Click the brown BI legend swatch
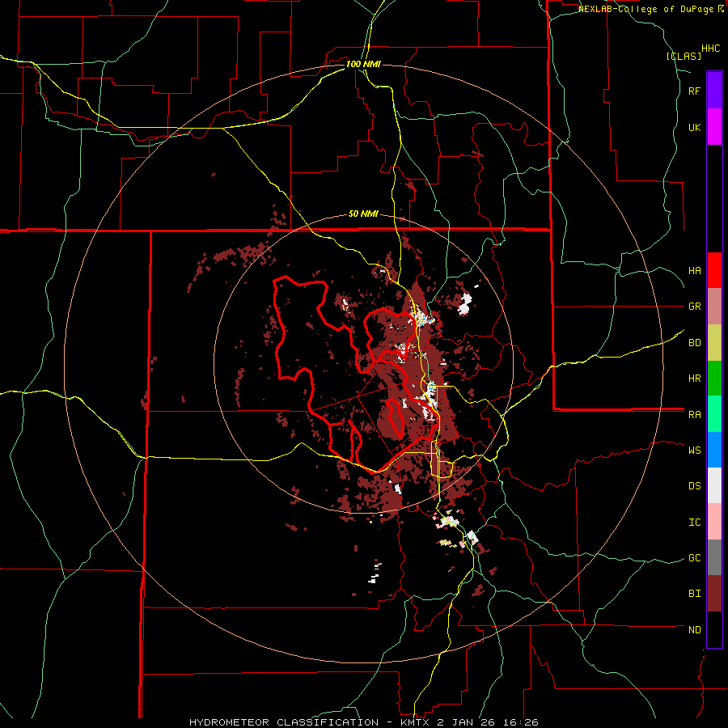The width and height of the screenshot is (728, 728). (714, 594)
